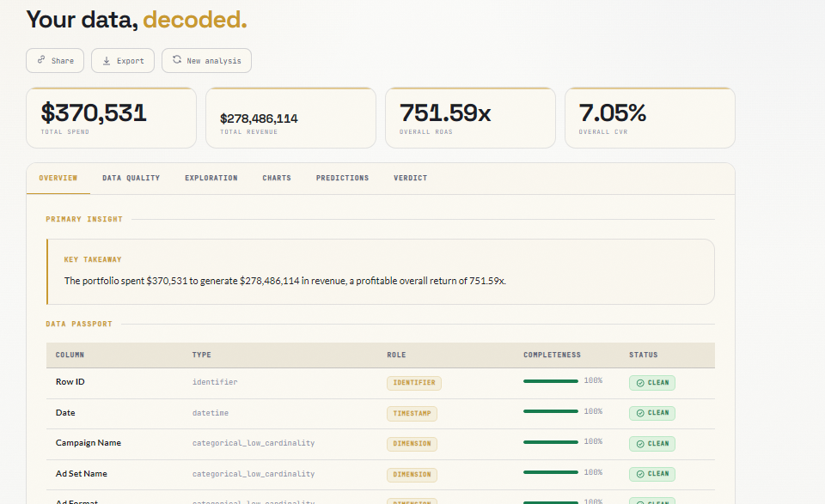Screen dimensions: 825x504
Task: Go to the Verdict tab
Action: click(x=411, y=179)
